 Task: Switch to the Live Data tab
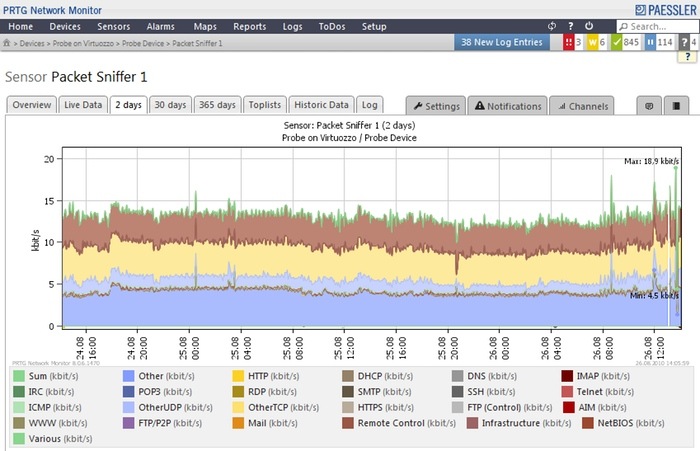coord(83,105)
